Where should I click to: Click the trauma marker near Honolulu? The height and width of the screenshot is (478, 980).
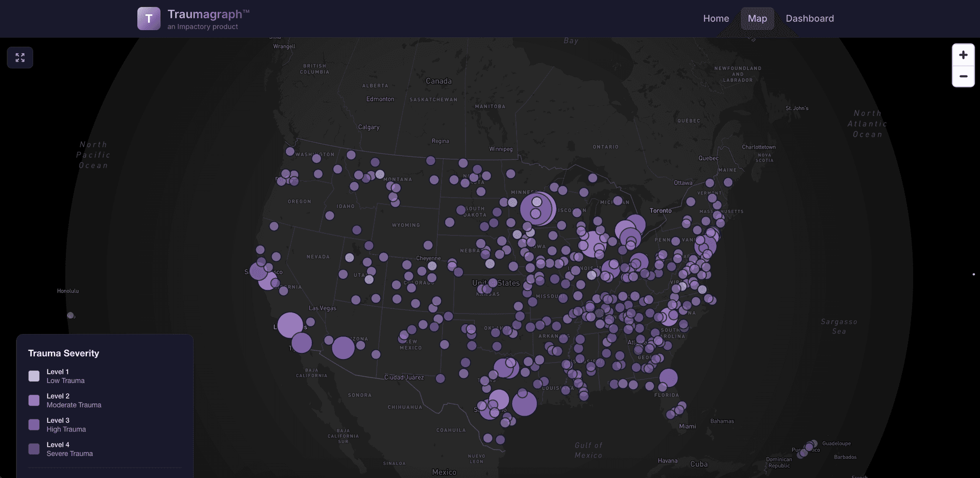pos(70,316)
